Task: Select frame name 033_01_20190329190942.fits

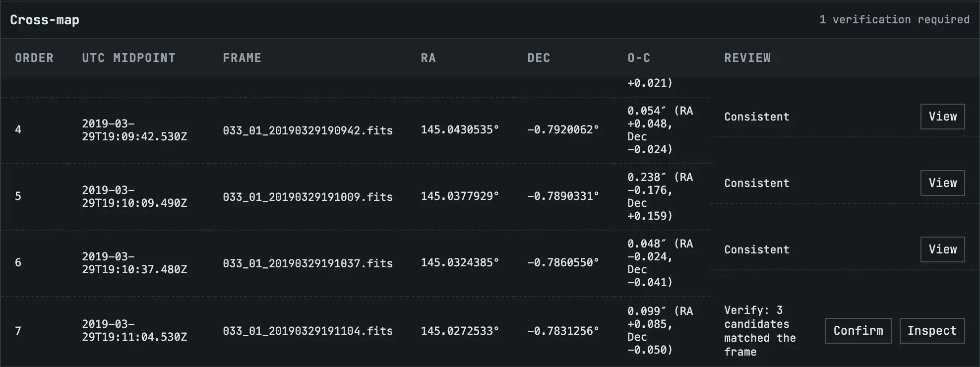Action: (x=307, y=130)
